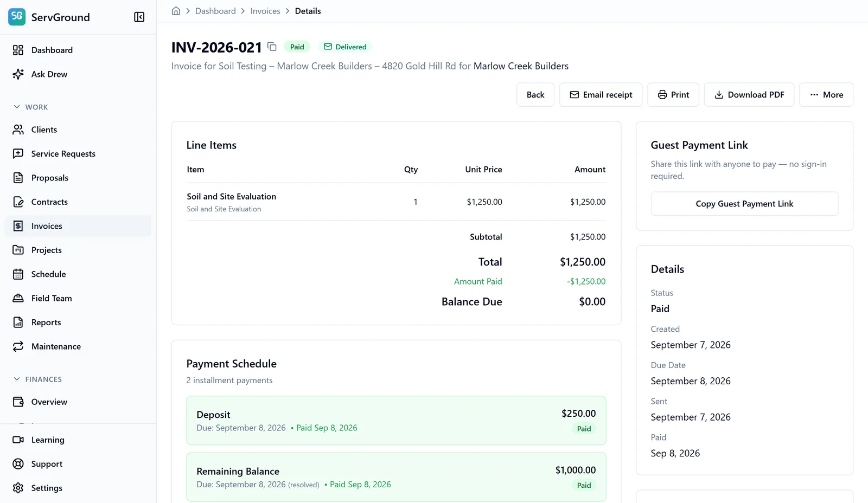This screenshot has height=503, width=868.
Task: Open Ask Drew assistant
Action: coord(78,74)
